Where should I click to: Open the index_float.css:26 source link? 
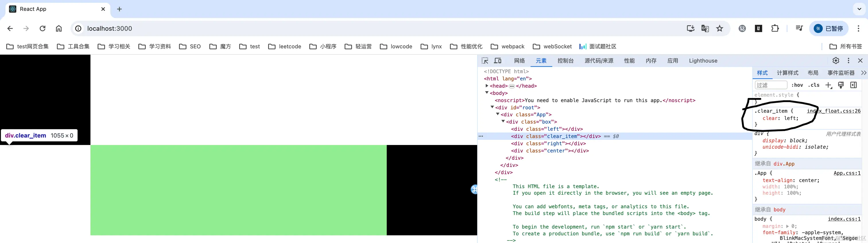coord(834,111)
